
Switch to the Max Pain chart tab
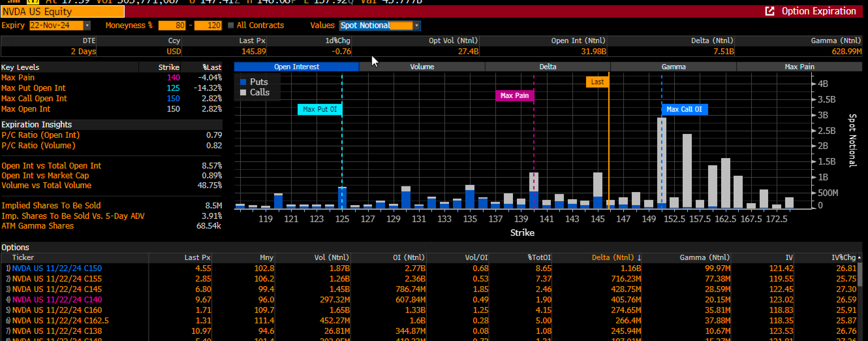point(799,67)
